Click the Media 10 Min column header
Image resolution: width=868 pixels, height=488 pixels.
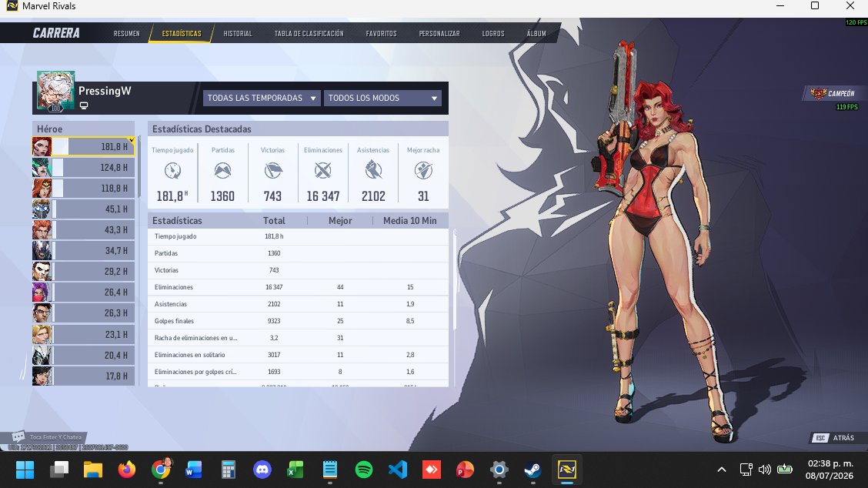tap(409, 220)
